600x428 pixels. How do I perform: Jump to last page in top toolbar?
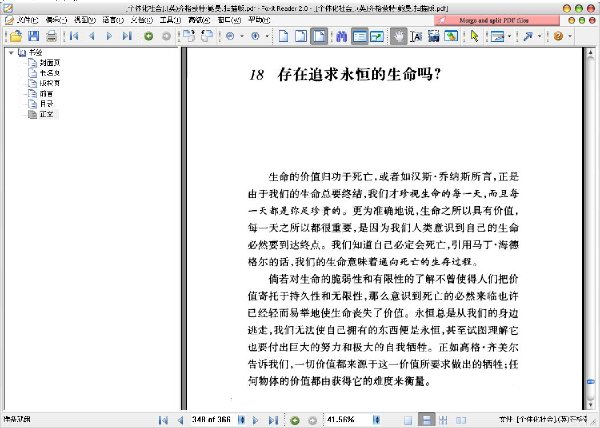coord(127,36)
